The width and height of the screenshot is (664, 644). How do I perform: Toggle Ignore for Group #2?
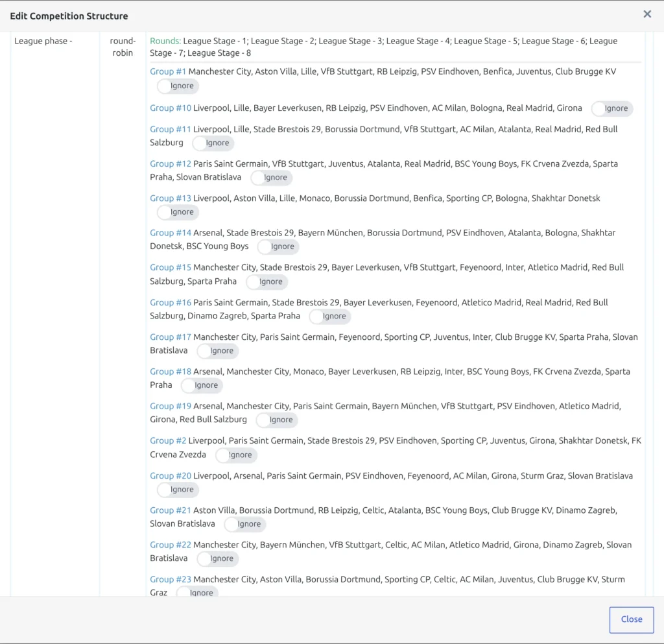point(236,455)
